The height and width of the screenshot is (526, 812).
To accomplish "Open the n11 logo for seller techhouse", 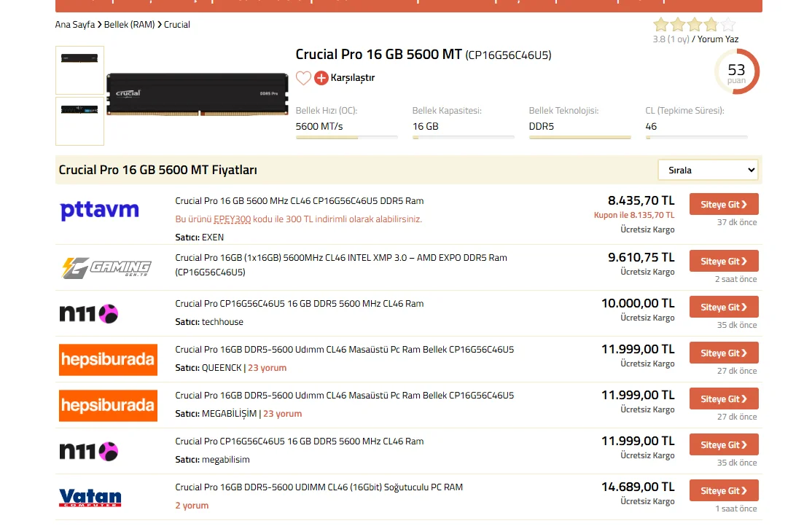I will pos(88,313).
